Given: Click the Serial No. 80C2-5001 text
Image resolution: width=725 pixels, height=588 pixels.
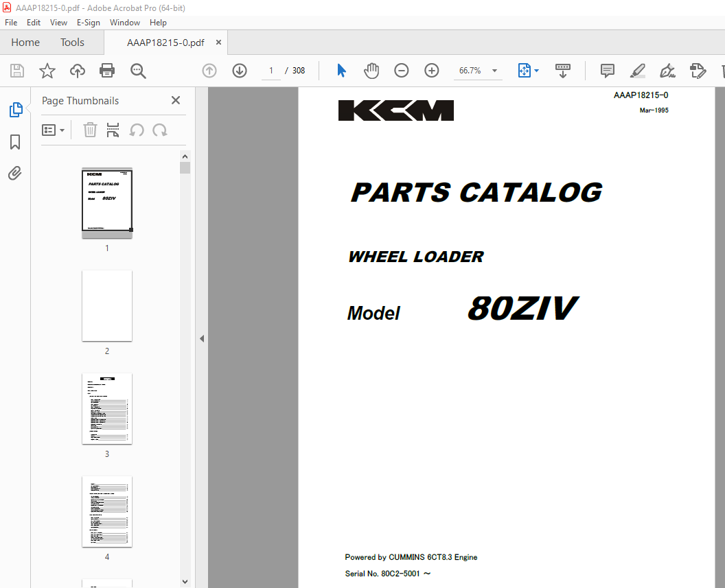Looking at the screenshot, I should click(387, 574).
